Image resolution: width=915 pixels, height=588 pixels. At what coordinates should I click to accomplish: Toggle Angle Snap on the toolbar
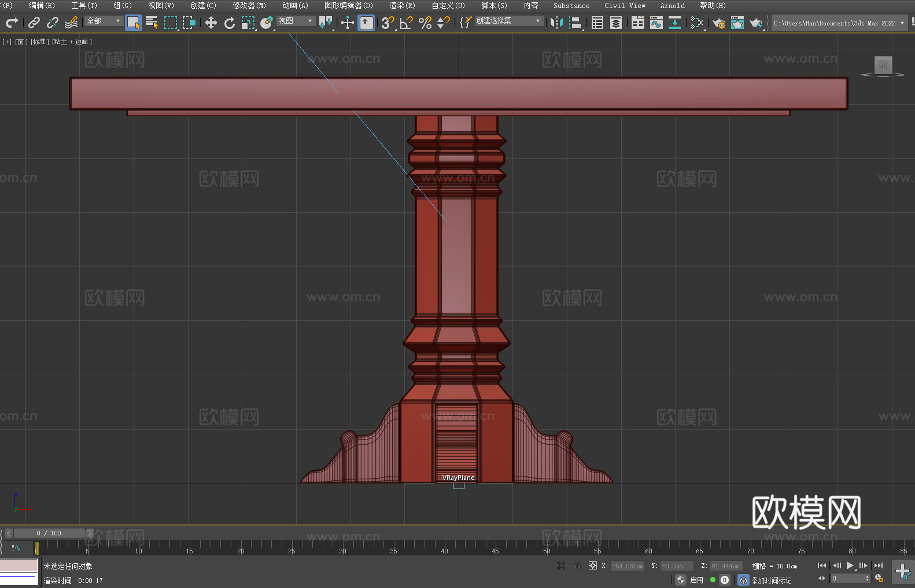(406, 23)
